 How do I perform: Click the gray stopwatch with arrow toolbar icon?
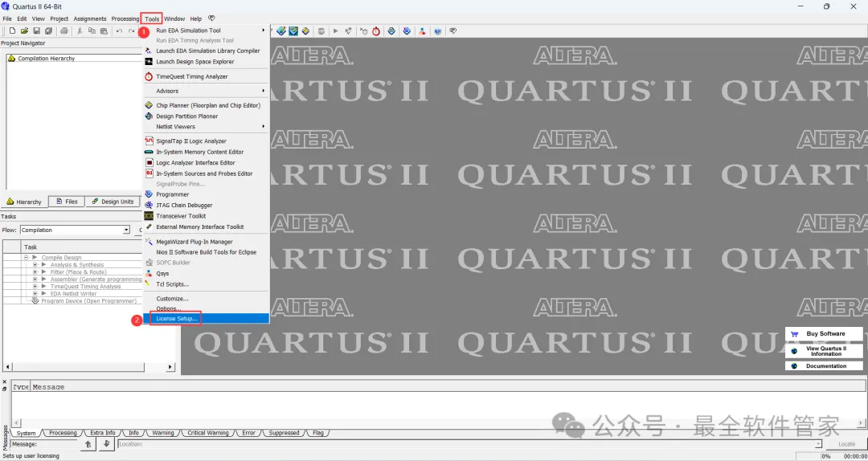[x=364, y=31]
